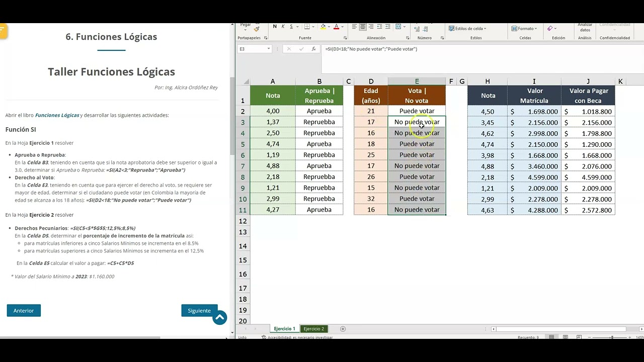The width and height of the screenshot is (644, 362).
Task: Select Ejercicio 1 sheet tab
Action: pyautogui.click(x=284, y=329)
